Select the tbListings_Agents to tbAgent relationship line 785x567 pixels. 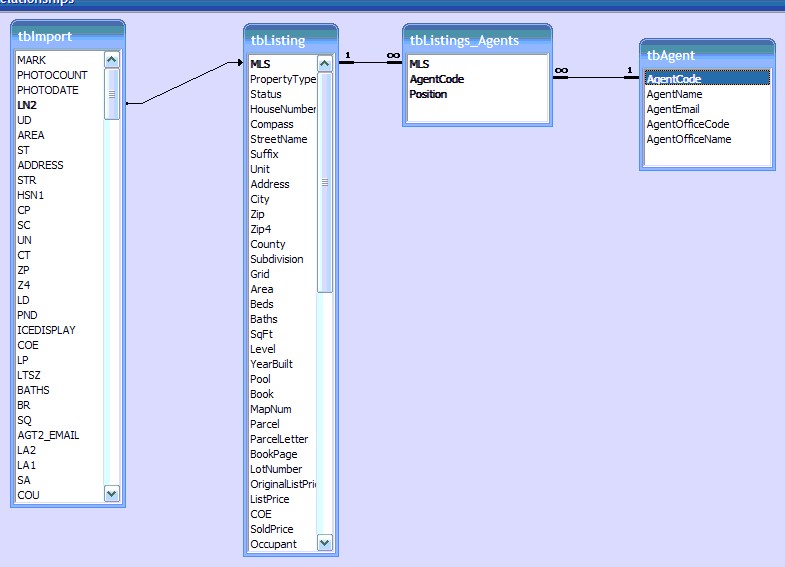(596, 77)
